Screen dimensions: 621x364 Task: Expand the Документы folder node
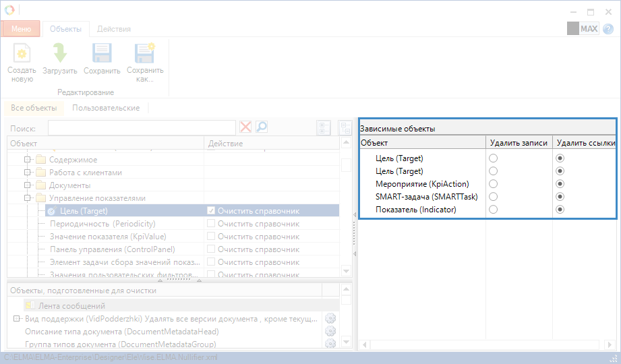[x=28, y=185]
